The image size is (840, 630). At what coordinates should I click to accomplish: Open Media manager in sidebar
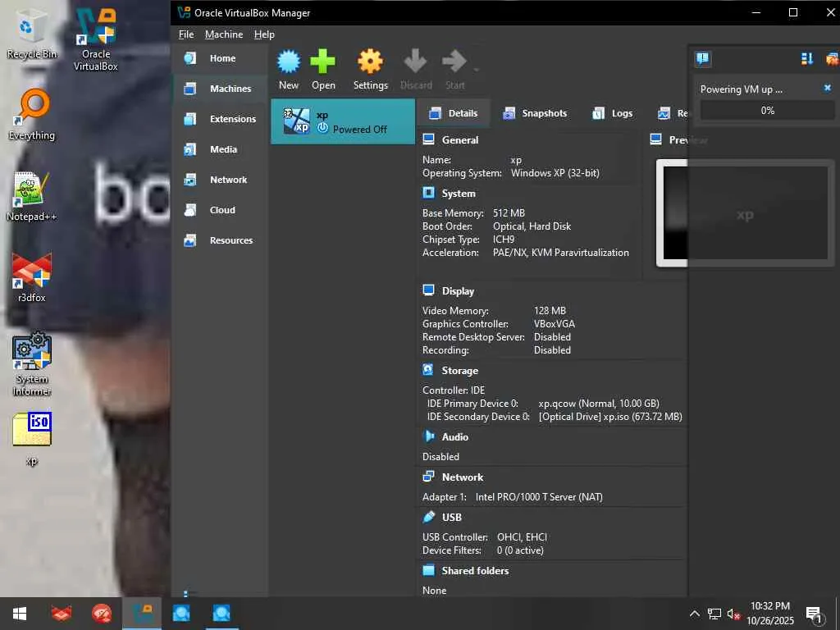coord(220,149)
